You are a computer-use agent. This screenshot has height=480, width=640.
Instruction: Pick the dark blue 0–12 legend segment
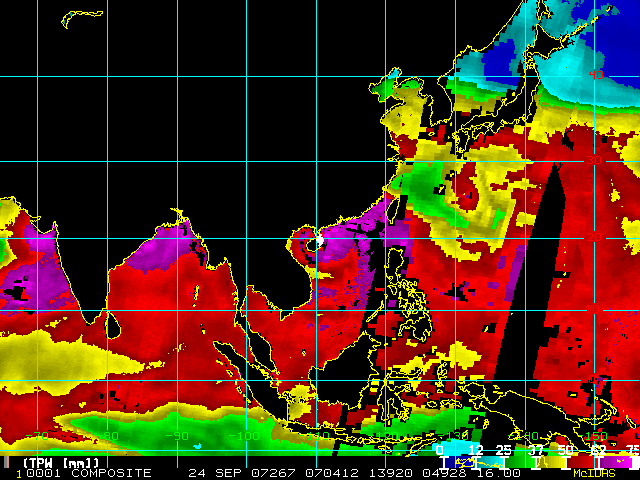[x=460, y=463]
